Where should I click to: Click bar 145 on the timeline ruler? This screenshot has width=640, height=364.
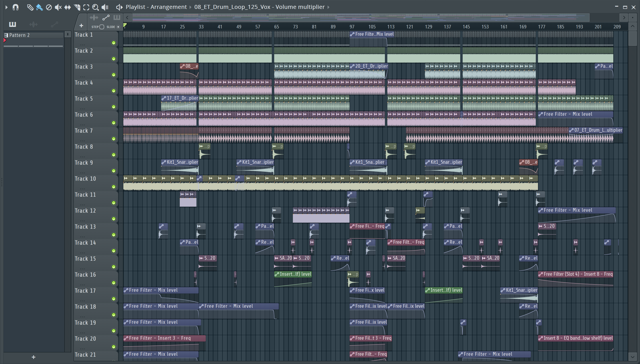[x=466, y=27]
